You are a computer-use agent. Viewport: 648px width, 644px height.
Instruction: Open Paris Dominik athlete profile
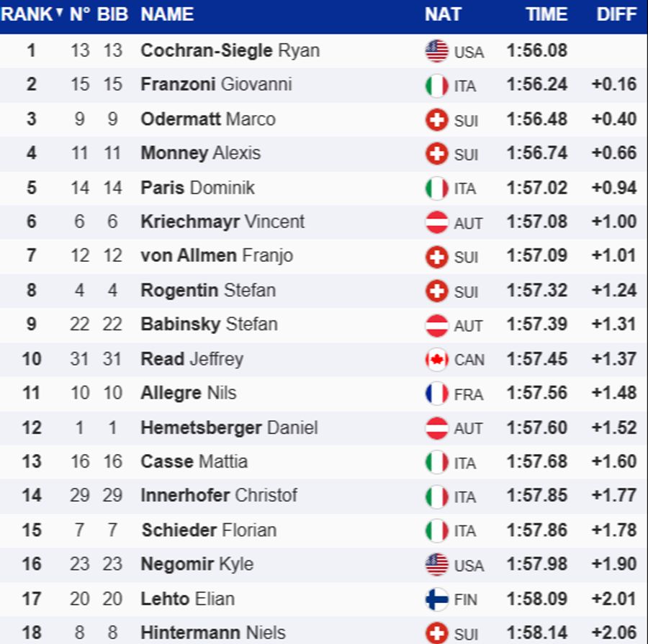[197, 188]
